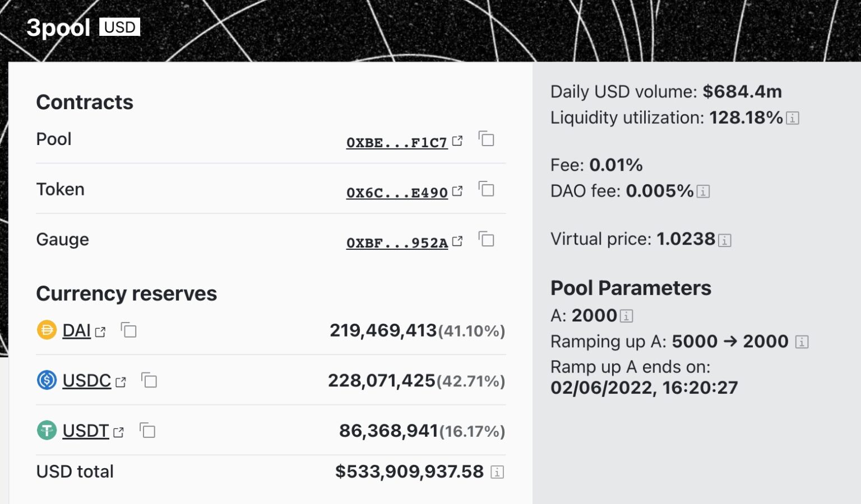The image size is (861, 504).
Task: Click the USD pool type badge
Action: [x=119, y=26]
